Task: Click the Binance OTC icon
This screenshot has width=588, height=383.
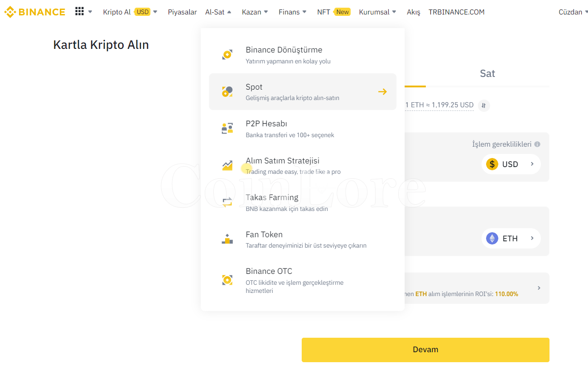Action: 227,280
